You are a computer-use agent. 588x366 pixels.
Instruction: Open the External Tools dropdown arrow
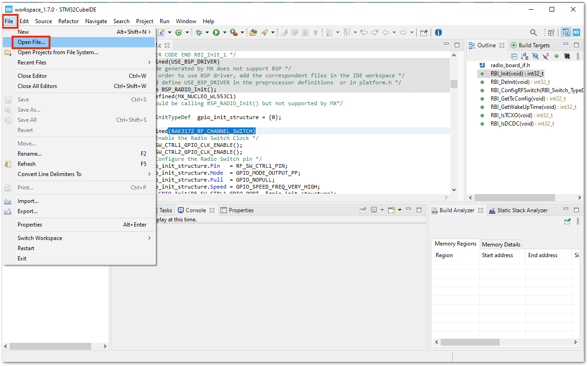pyautogui.click(x=243, y=32)
